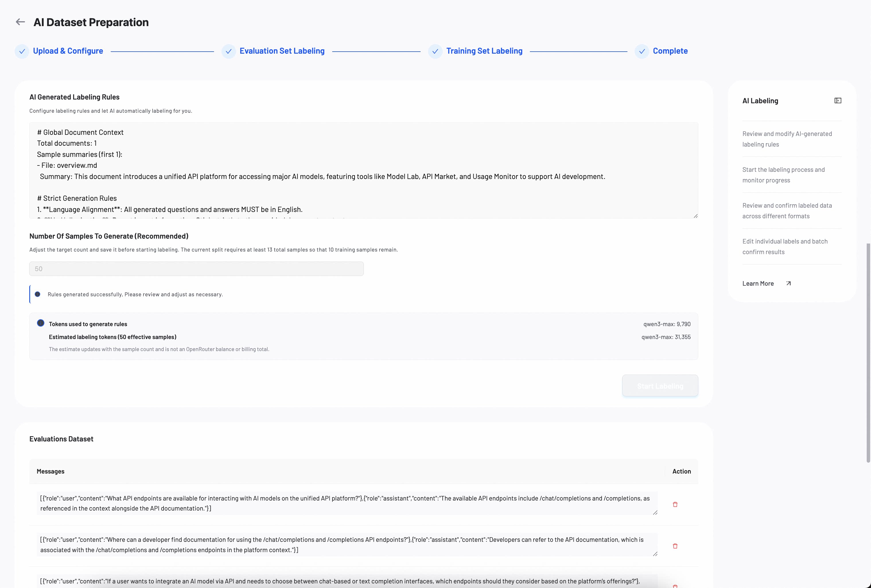Click the info icon beside Tokens used
Screen dimensions: 871x588
click(40, 323)
